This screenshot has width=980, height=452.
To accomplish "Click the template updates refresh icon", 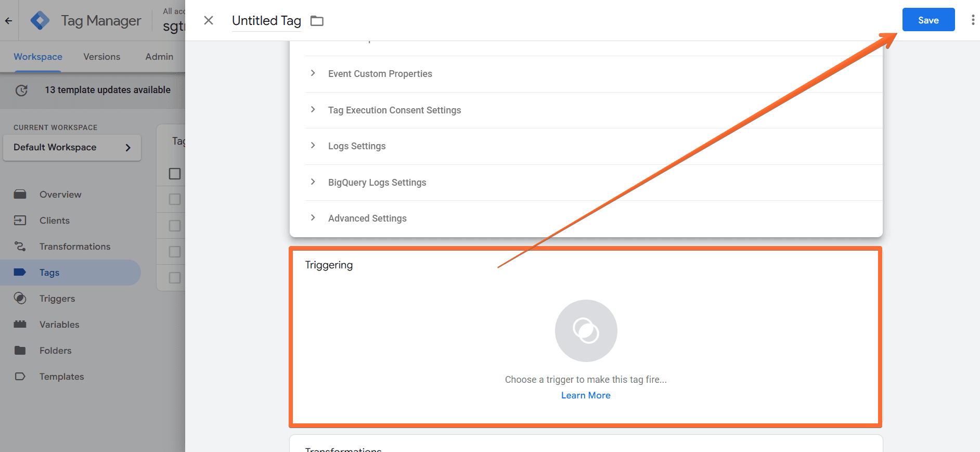I will [21, 90].
